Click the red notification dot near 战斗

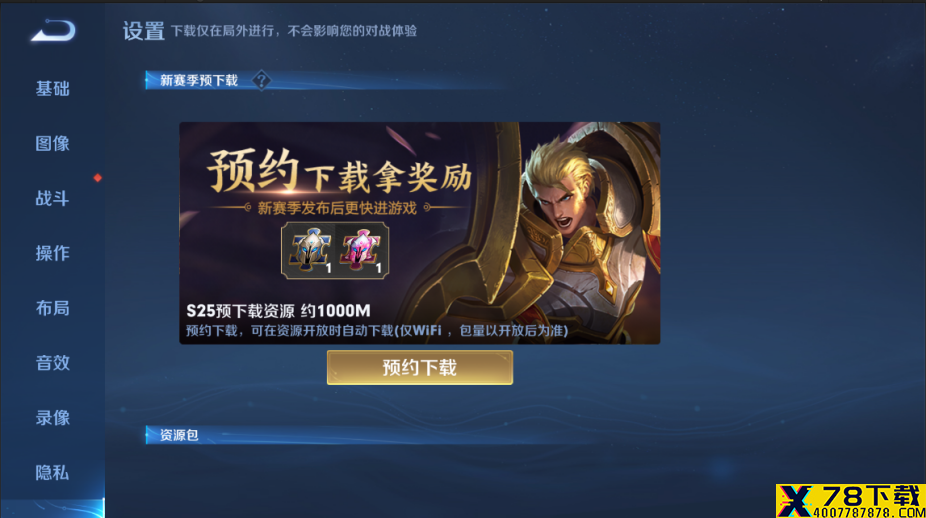pyautogui.click(x=97, y=178)
